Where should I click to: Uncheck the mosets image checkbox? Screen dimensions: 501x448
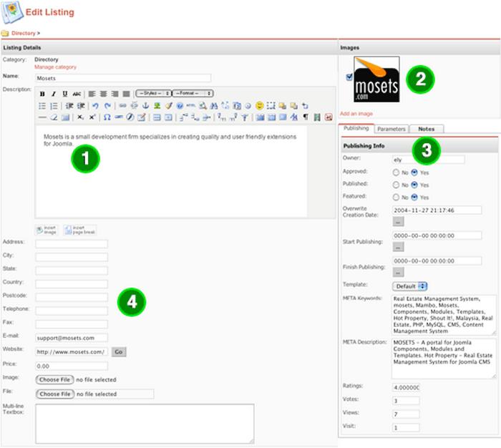349,77
